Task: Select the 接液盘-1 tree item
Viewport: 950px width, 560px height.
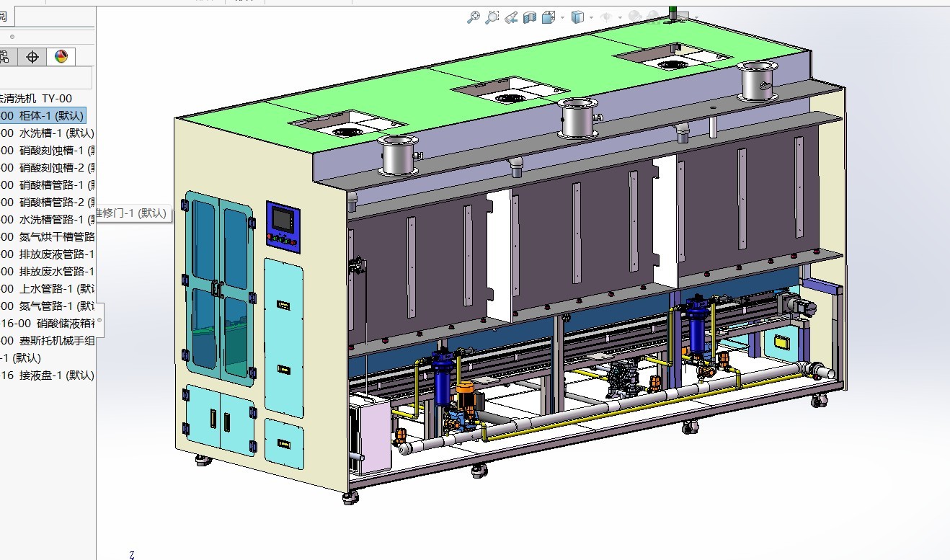Action: [48, 375]
